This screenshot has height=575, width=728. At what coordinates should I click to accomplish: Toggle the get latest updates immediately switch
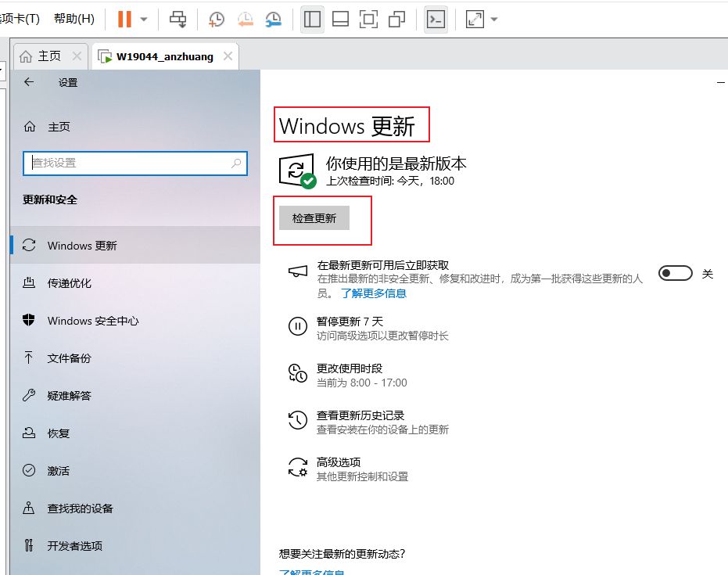[676, 273]
